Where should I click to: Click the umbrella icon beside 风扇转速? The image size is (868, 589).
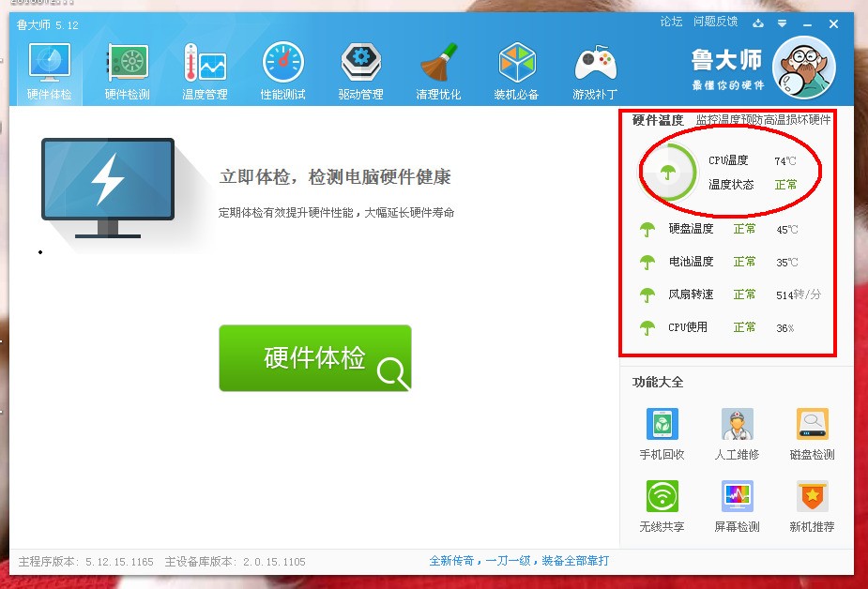(x=647, y=294)
